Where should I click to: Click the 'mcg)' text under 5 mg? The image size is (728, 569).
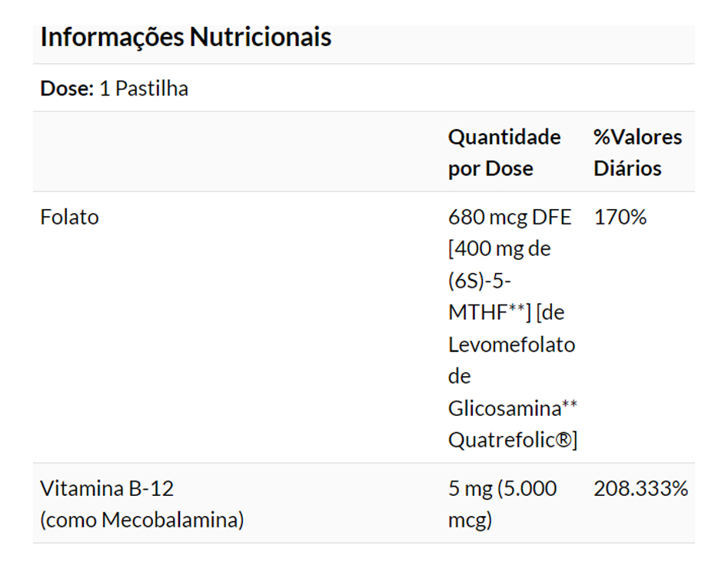click(469, 520)
